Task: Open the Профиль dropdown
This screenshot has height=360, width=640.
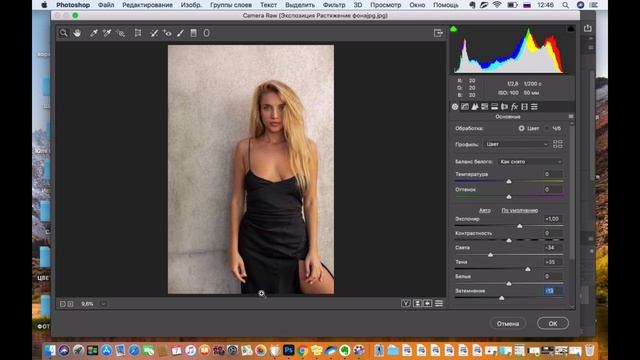Action: tap(517, 144)
